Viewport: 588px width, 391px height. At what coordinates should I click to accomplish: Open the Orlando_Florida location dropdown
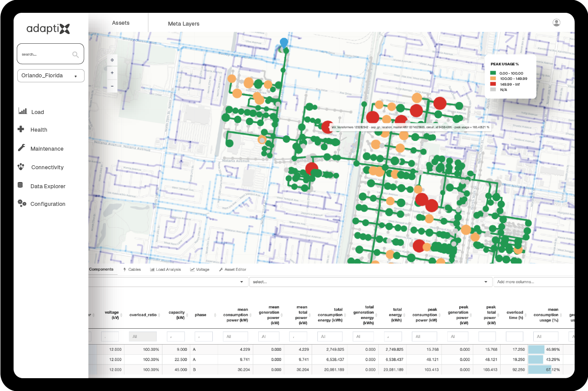coord(50,76)
